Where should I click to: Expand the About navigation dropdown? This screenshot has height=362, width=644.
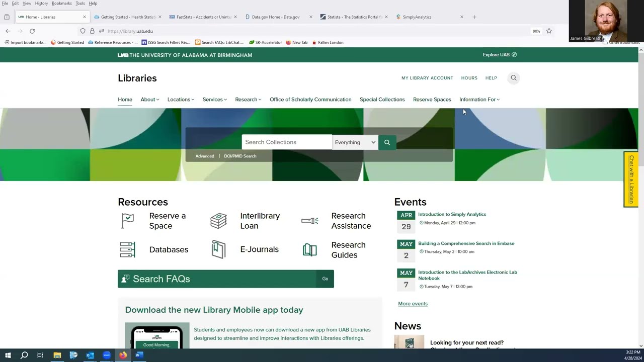pos(150,100)
